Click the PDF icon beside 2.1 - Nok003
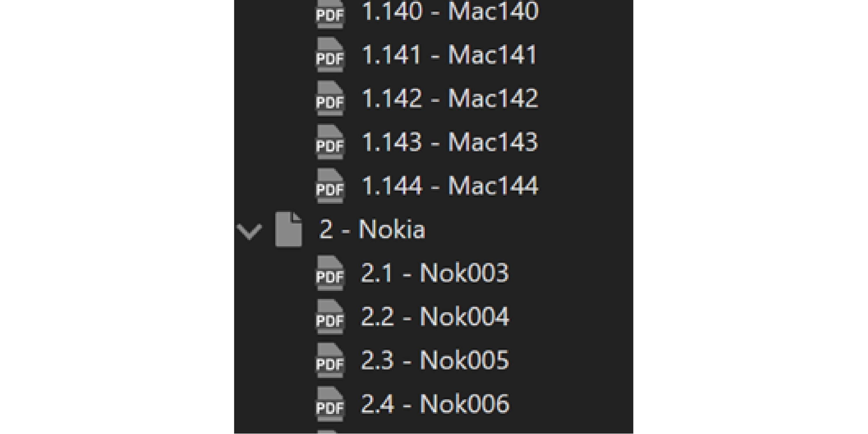 coord(329,273)
